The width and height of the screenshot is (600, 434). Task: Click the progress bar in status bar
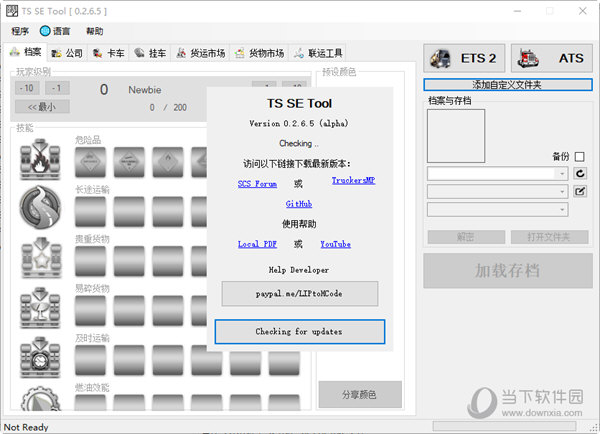504,426
